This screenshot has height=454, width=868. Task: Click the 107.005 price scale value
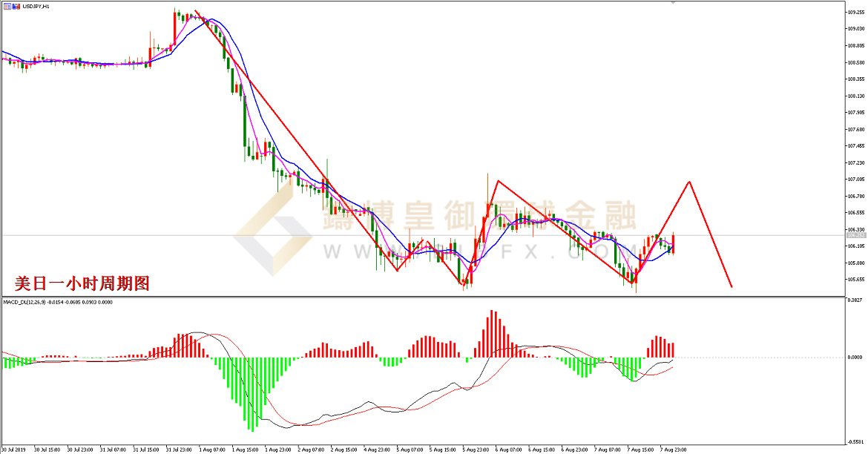tap(855, 180)
